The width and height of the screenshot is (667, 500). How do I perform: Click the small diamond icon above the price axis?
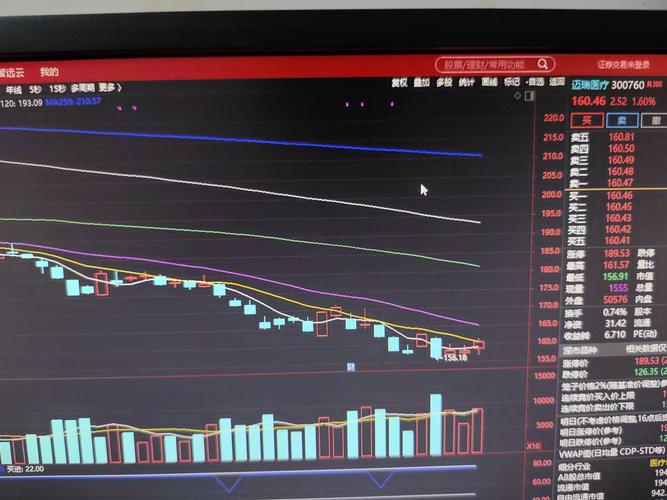pyautogui.click(x=518, y=96)
